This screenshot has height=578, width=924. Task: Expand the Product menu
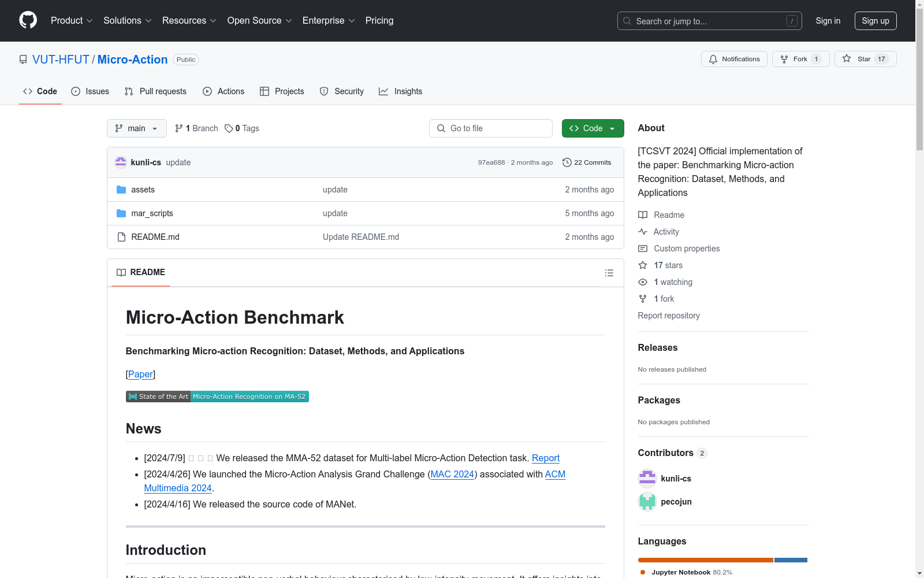point(72,20)
